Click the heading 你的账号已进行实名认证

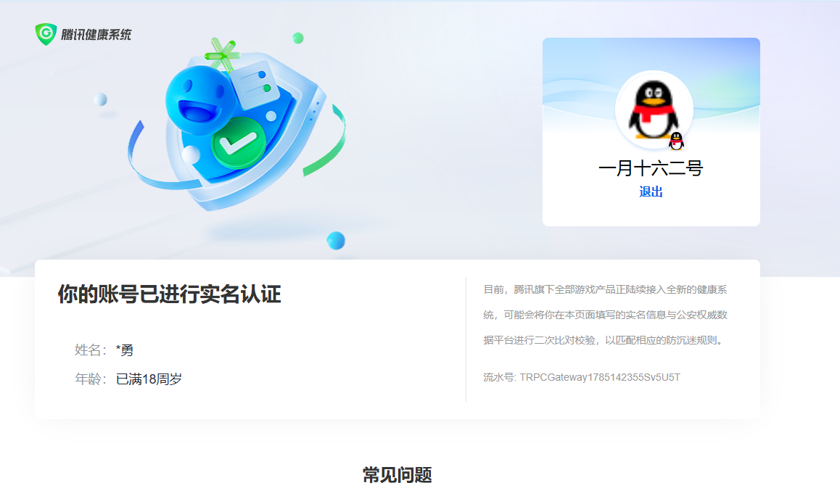[169, 294]
